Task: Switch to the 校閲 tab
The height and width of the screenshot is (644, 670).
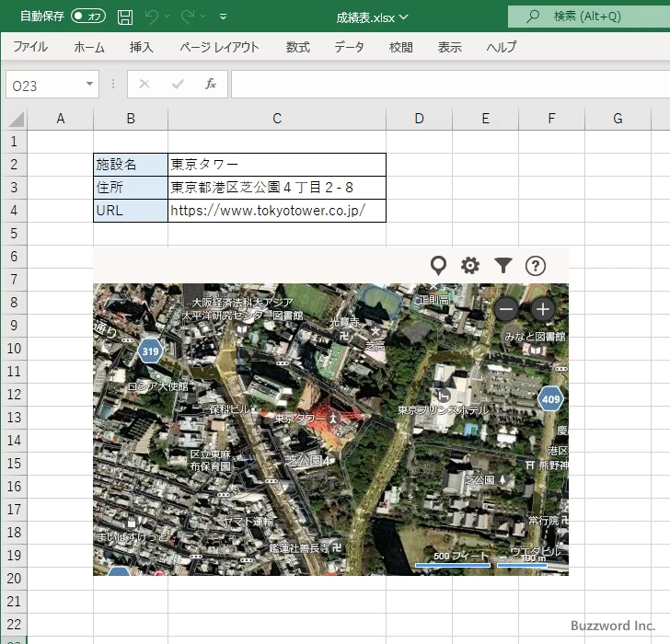Action: tap(401, 47)
